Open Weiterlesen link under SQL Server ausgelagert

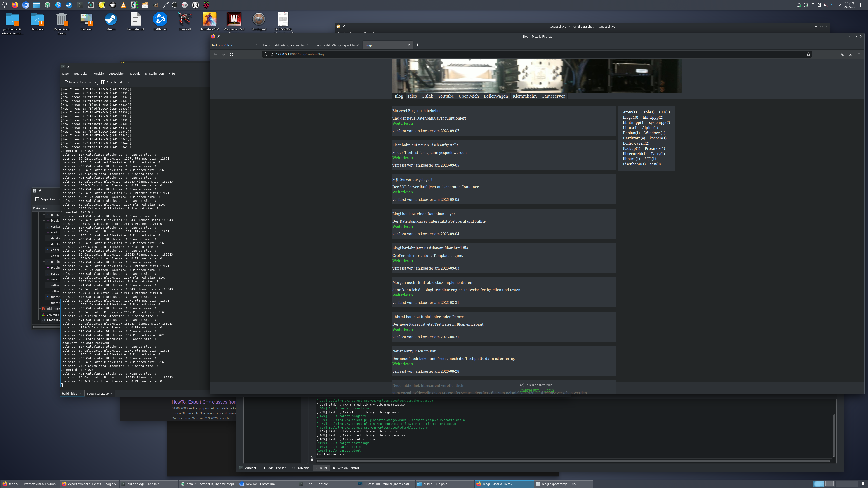point(402,192)
